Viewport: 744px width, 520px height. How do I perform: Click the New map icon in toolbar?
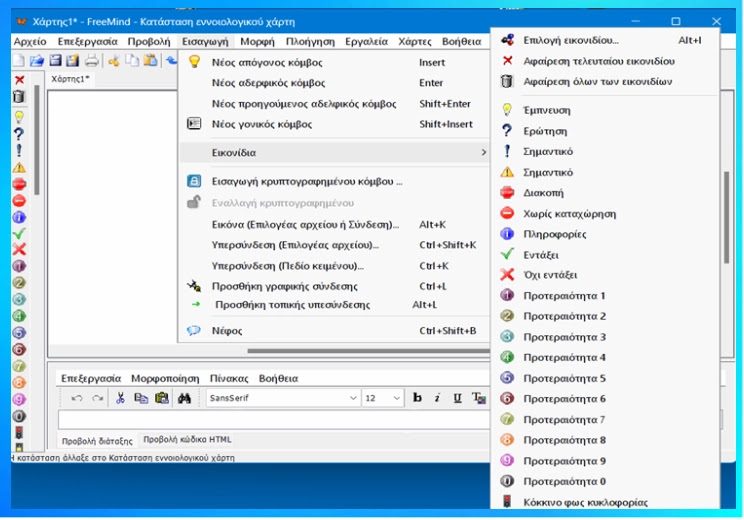point(19,60)
